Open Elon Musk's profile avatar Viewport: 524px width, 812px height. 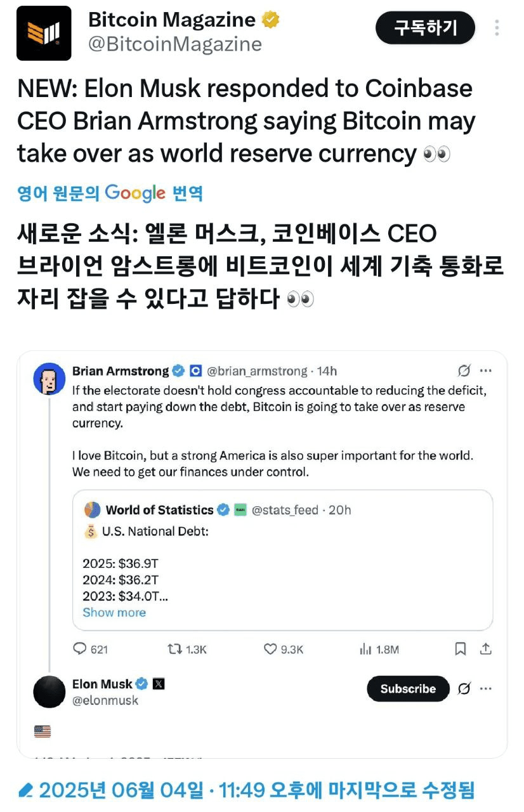pos(49,691)
